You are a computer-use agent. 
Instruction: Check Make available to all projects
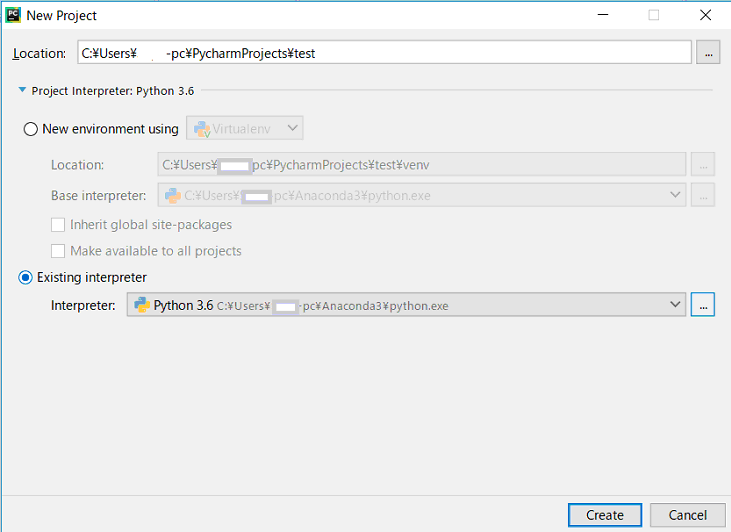tap(58, 251)
